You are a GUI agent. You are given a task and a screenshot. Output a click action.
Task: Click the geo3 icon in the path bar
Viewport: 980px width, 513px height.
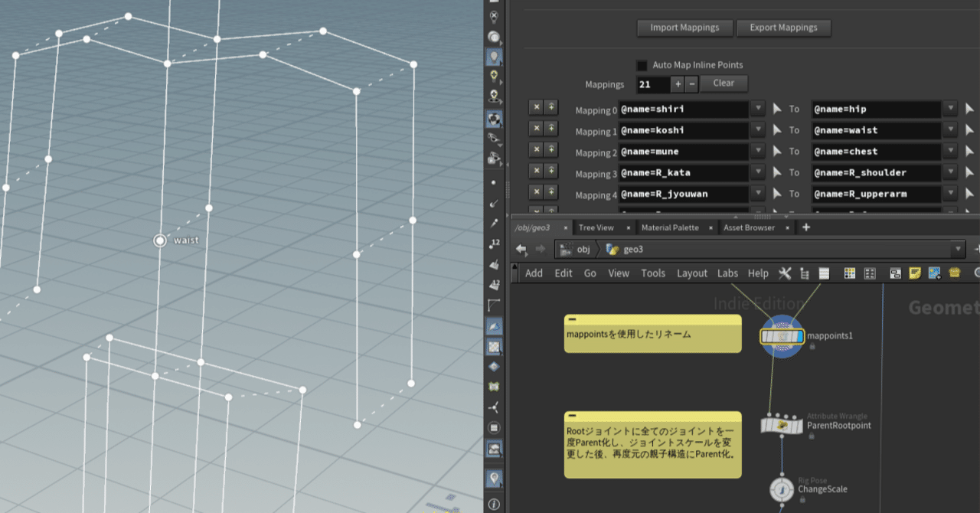coord(612,248)
